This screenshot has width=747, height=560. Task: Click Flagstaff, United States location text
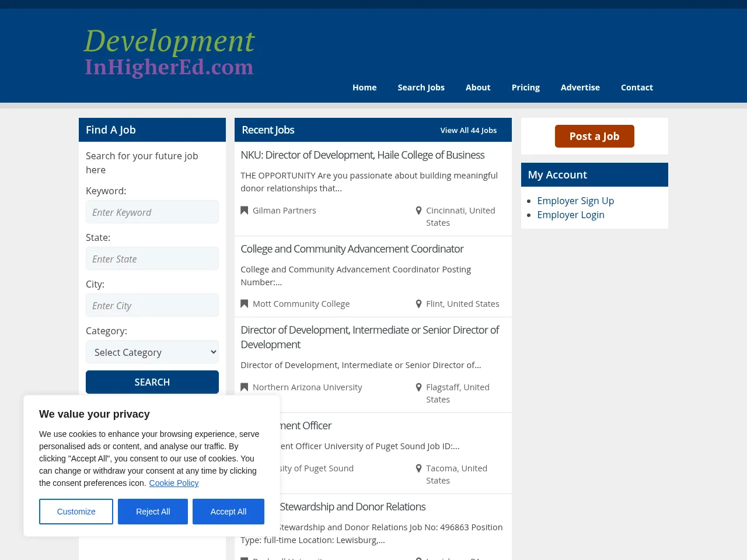(x=458, y=393)
